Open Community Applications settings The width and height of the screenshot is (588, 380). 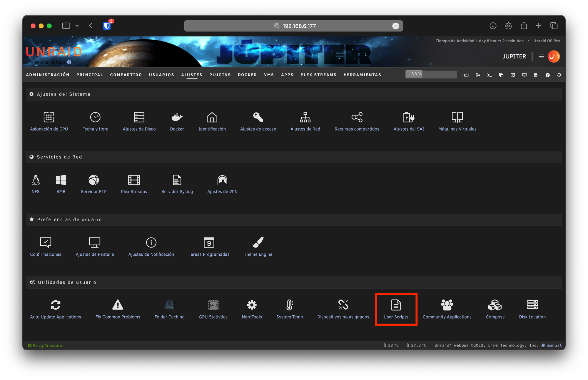[x=447, y=309]
